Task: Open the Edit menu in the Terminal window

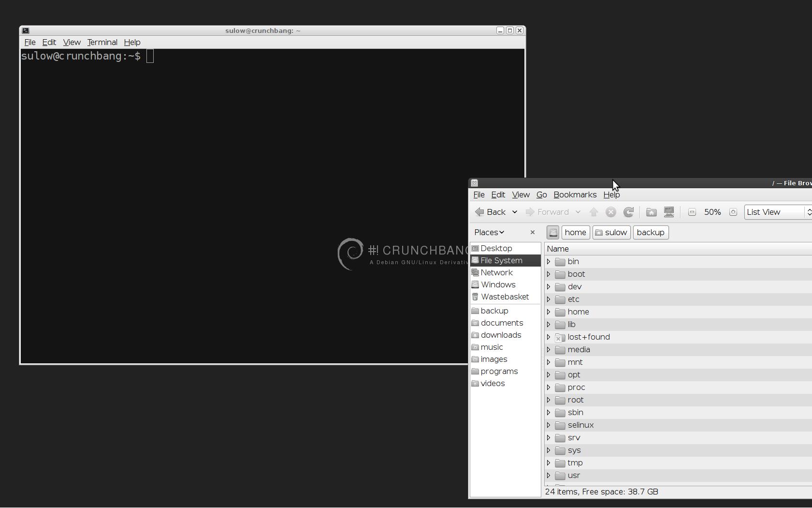Action: tap(49, 42)
